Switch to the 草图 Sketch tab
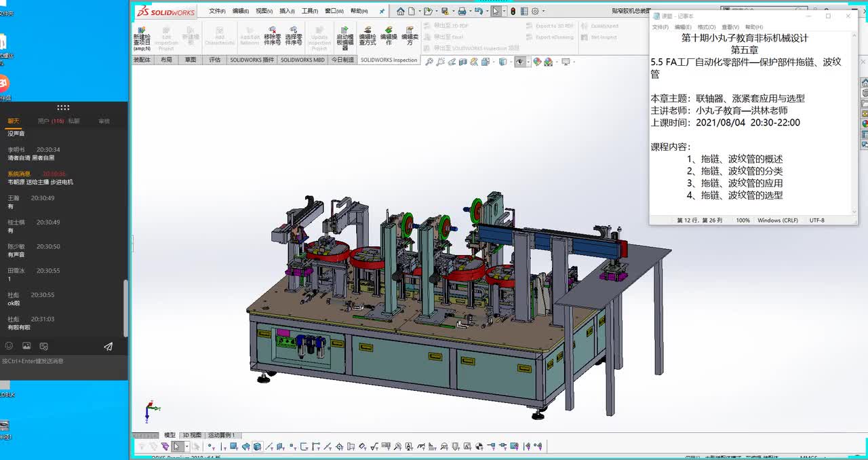Screen dimensions: 868x460 [x=191, y=60]
